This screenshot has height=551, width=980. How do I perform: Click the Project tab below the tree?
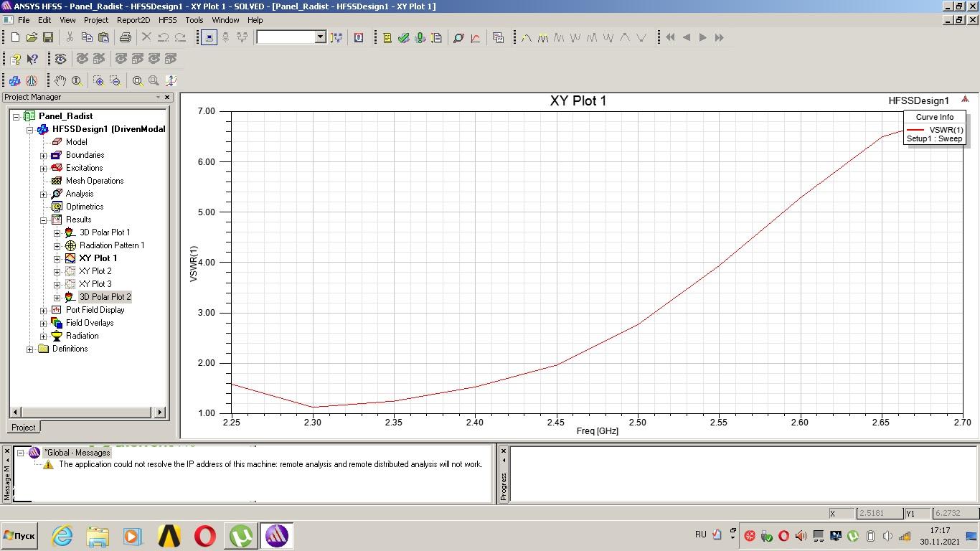(23, 427)
